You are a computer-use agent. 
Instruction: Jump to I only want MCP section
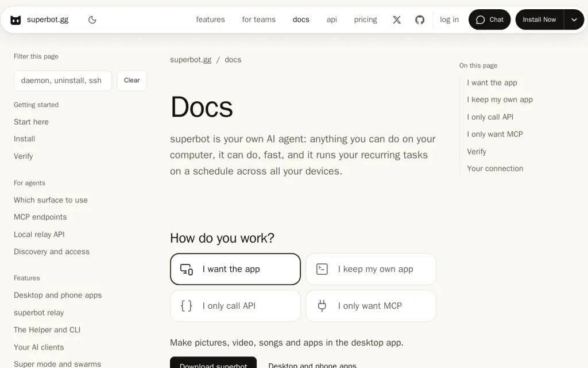point(494,134)
